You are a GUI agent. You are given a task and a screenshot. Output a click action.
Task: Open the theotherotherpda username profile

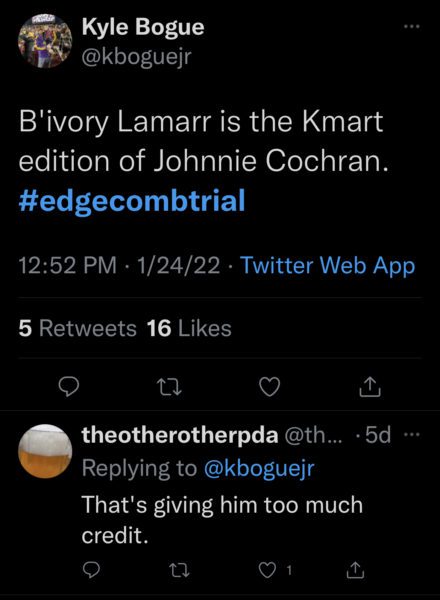click(180, 435)
